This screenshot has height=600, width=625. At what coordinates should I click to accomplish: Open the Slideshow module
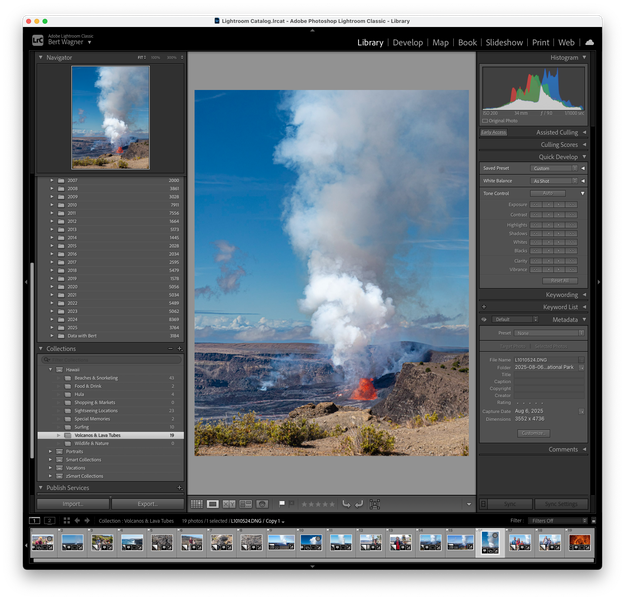[504, 43]
